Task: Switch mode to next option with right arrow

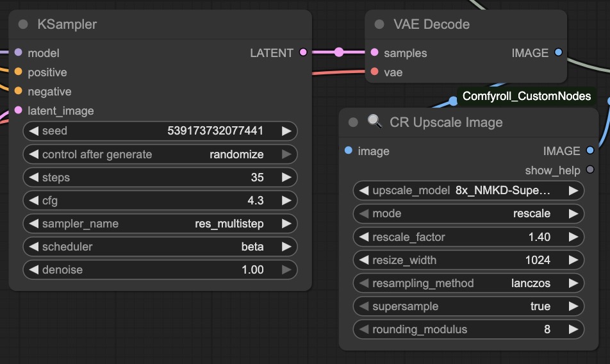Action: click(573, 213)
